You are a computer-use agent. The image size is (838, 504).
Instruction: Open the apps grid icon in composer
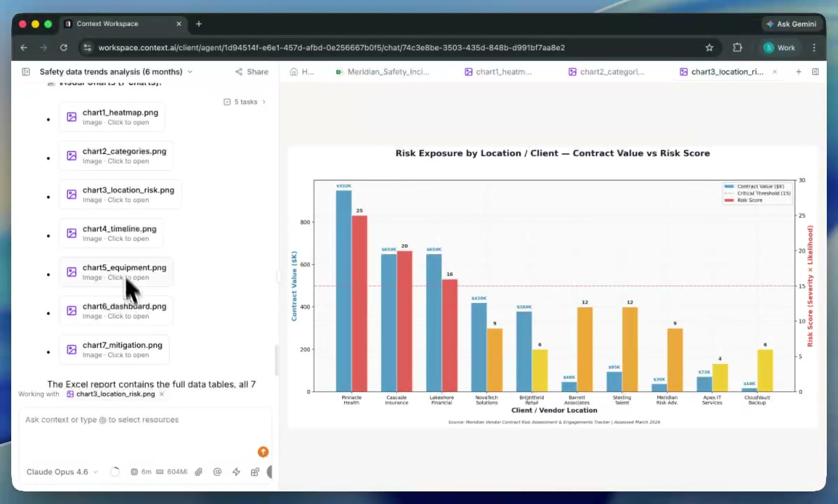255,472
